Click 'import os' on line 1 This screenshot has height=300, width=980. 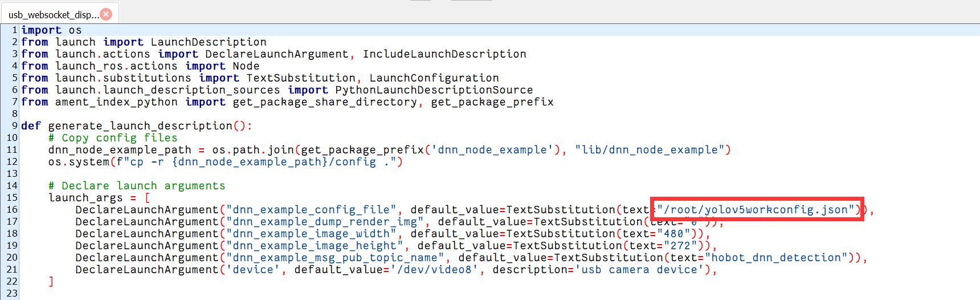(x=51, y=30)
